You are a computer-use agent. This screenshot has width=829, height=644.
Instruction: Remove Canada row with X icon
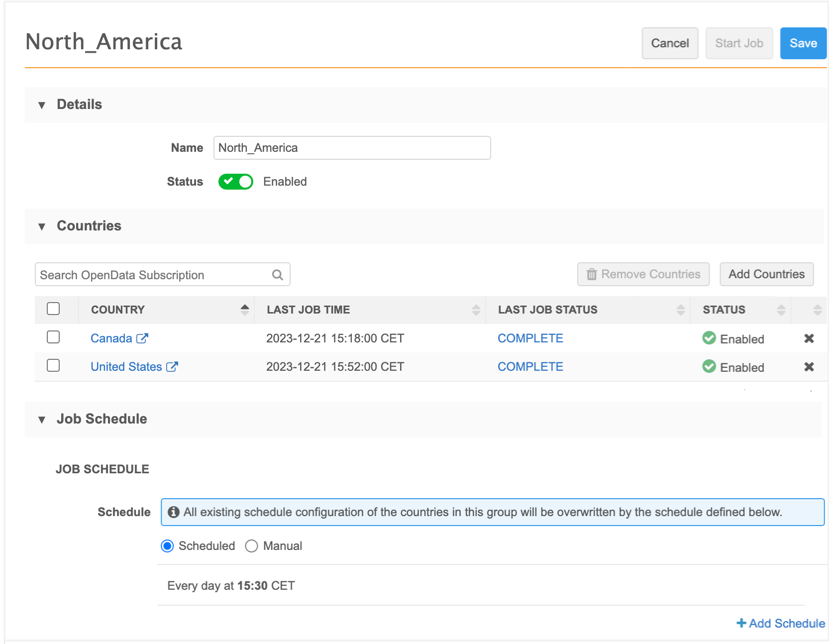pos(809,338)
